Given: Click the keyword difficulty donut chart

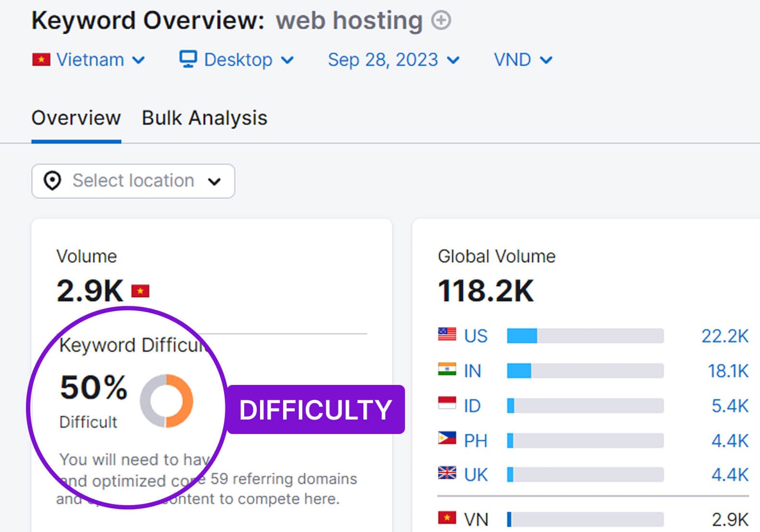Looking at the screenshot, I should coord(166,401).
